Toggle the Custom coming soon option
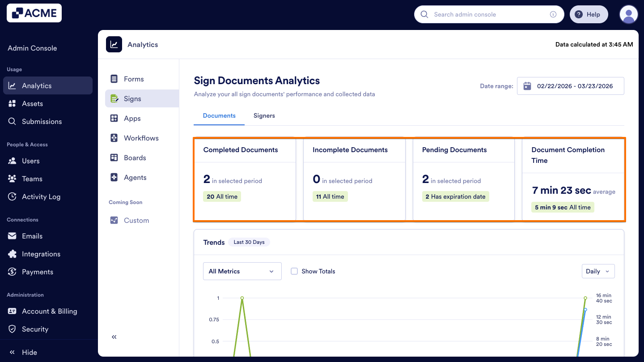 [x=115, y=220]
